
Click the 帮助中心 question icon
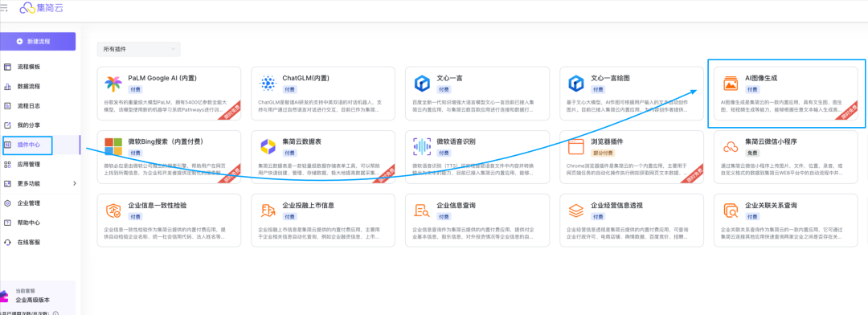8,223
